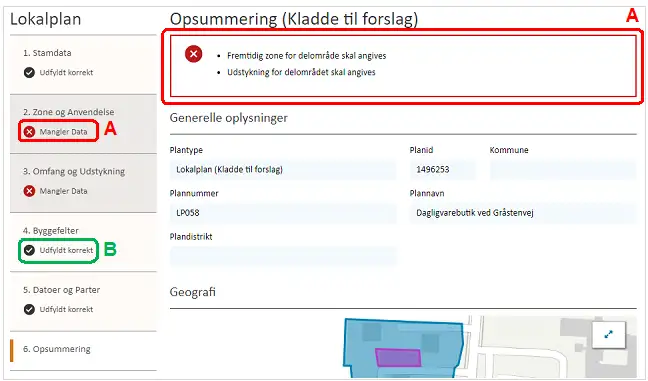Click the empty Kommune field

pyautogui.click(x=563, y=169)
